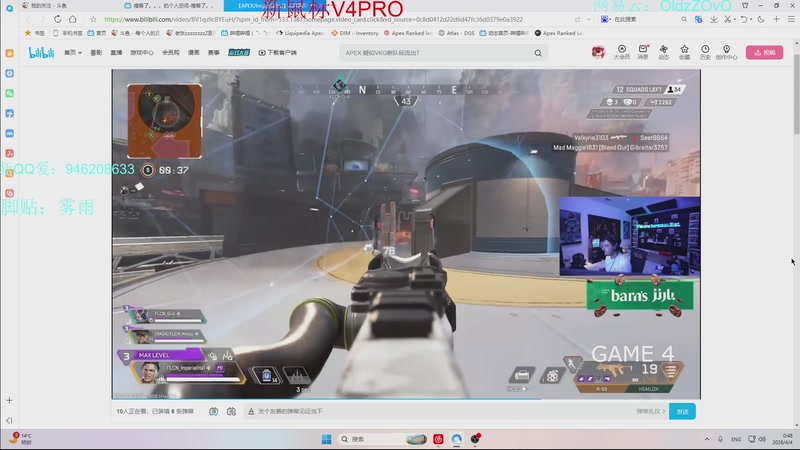Open danmaku settings icon
The width and height of the screenshot is (800, 450).
click(231, 411)
